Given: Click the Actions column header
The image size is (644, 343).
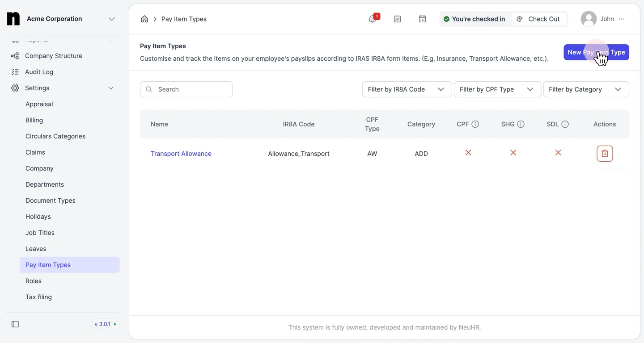Looking at the screenshot, I should pos(605,124).
